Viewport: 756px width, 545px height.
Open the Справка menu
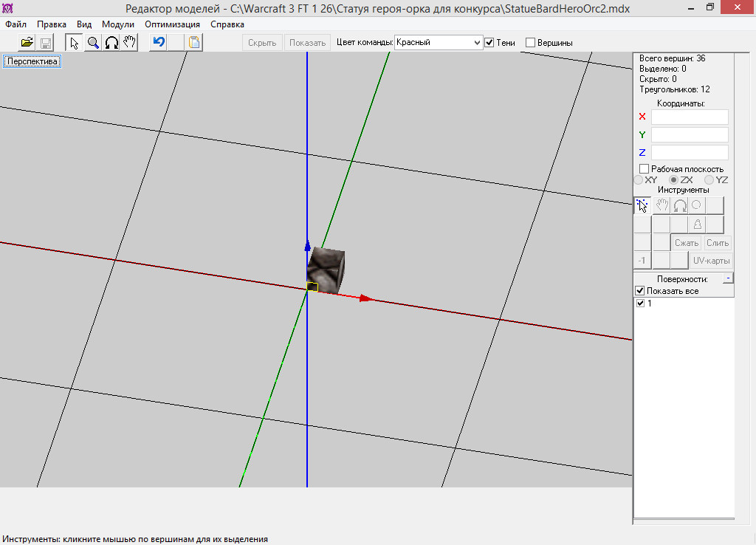(x=227, y=24)
